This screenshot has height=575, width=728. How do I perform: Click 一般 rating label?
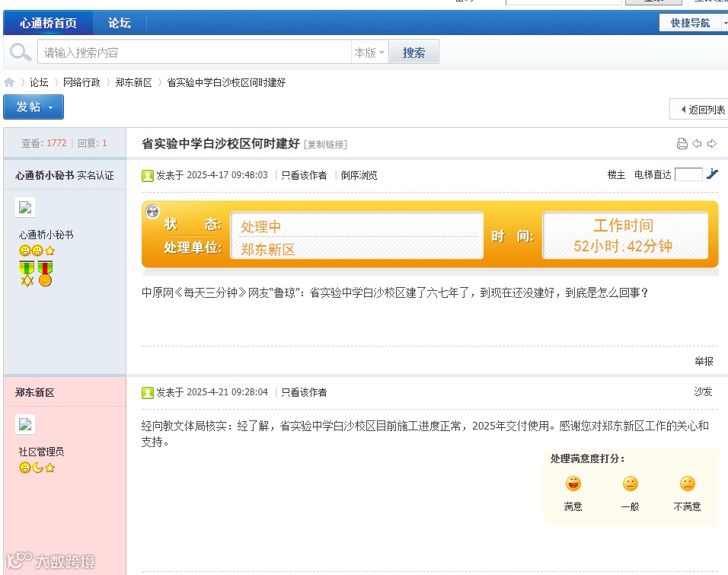point(630,506)
